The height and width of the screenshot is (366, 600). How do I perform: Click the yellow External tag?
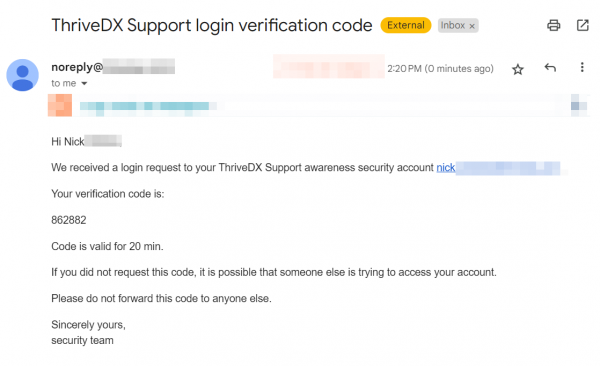[406, 25]
